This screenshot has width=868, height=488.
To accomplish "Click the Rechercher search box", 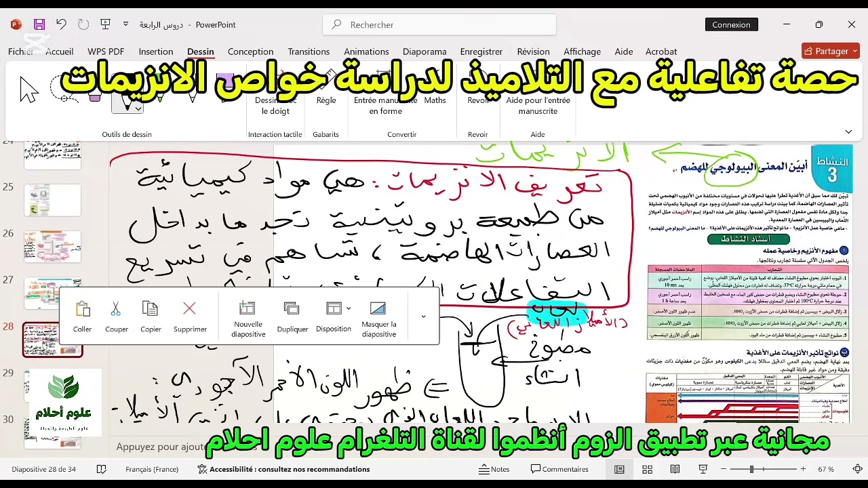I will tap(439, 24).
